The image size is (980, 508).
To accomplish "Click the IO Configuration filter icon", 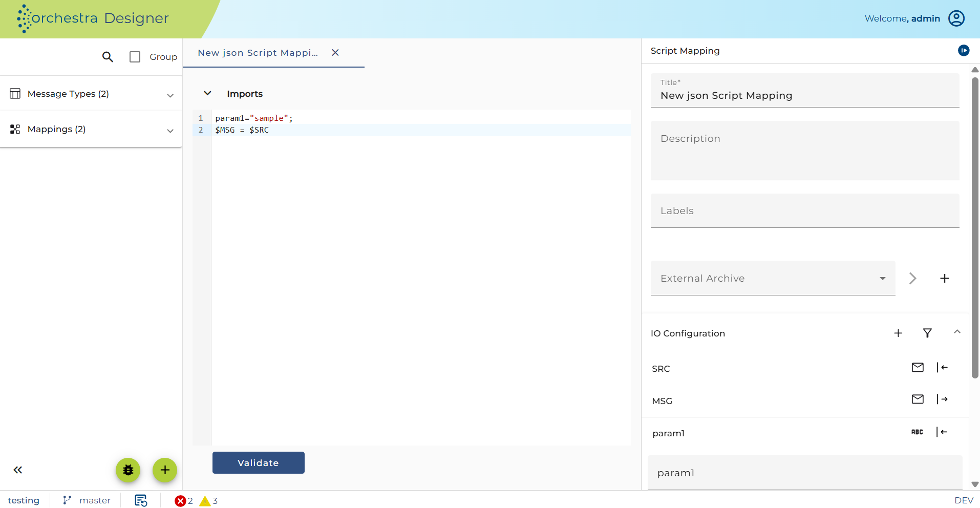I will tap(927, 333).
